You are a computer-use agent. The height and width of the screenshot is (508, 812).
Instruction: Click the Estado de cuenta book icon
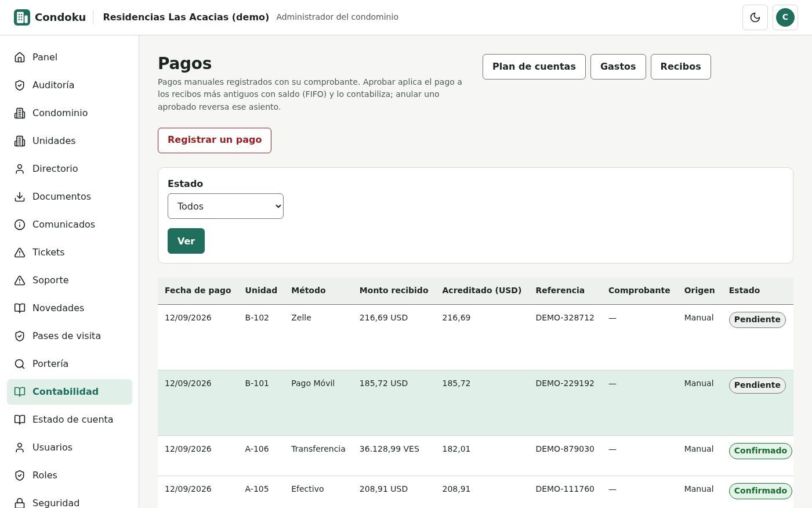coord(20,419)
